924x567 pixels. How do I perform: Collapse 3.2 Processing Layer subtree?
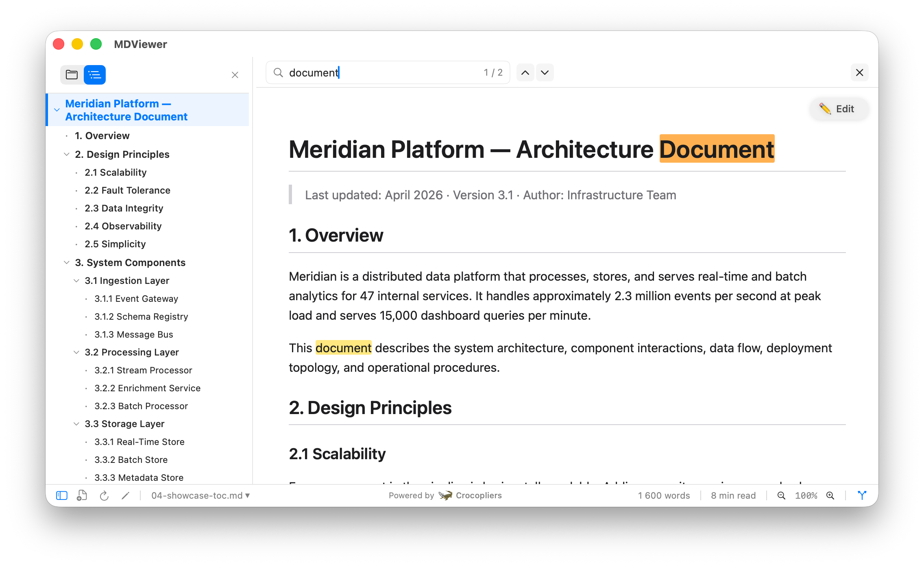76,352
